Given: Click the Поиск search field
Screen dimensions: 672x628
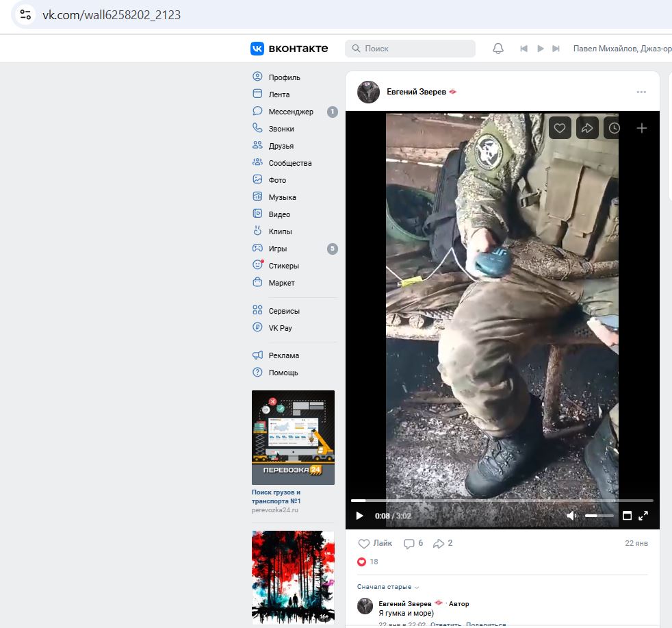Looking at the screenshot, I should click(410, 49).
